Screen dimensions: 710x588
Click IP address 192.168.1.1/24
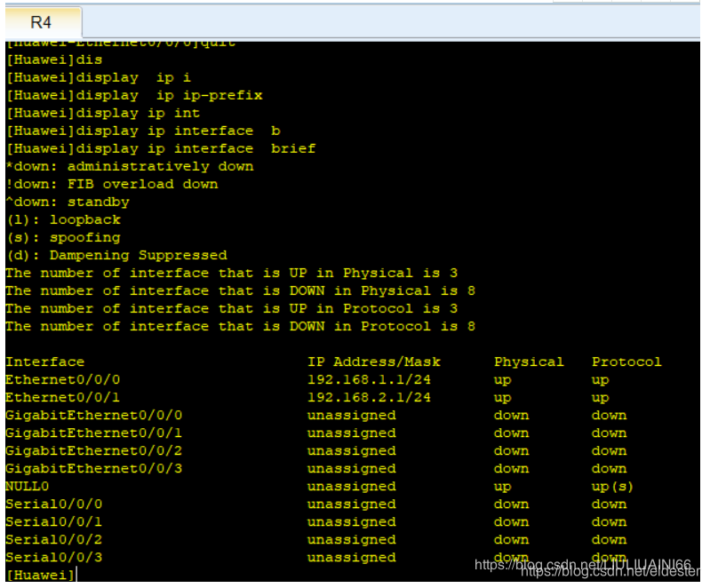pyautogui.click(x=369, y=379)
